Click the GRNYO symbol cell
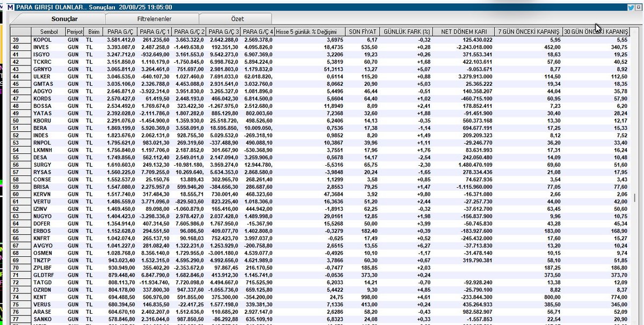 (x=48, y=69)
